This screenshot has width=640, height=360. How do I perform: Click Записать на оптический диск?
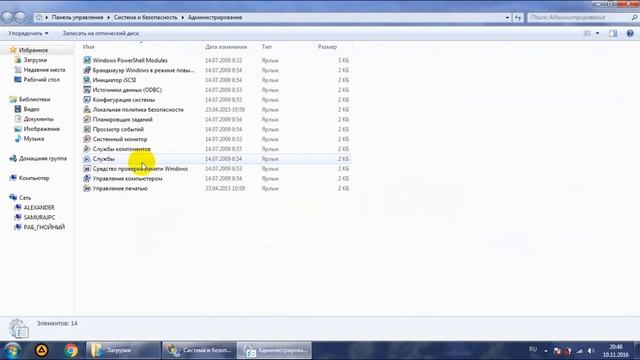point(100,33)
